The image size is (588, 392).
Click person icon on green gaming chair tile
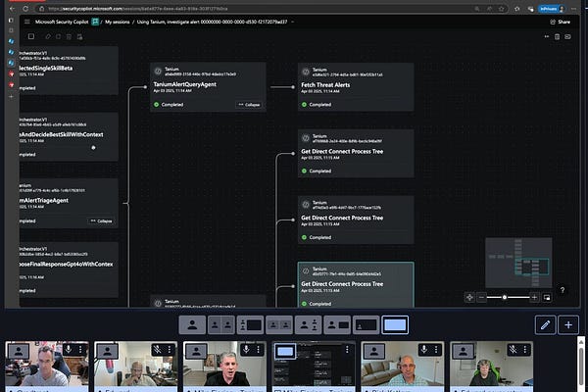click(x=464, y=352)
